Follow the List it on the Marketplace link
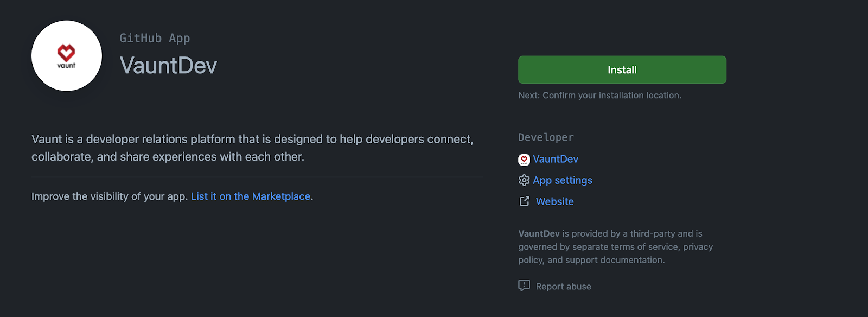 [x=251, y=196]
